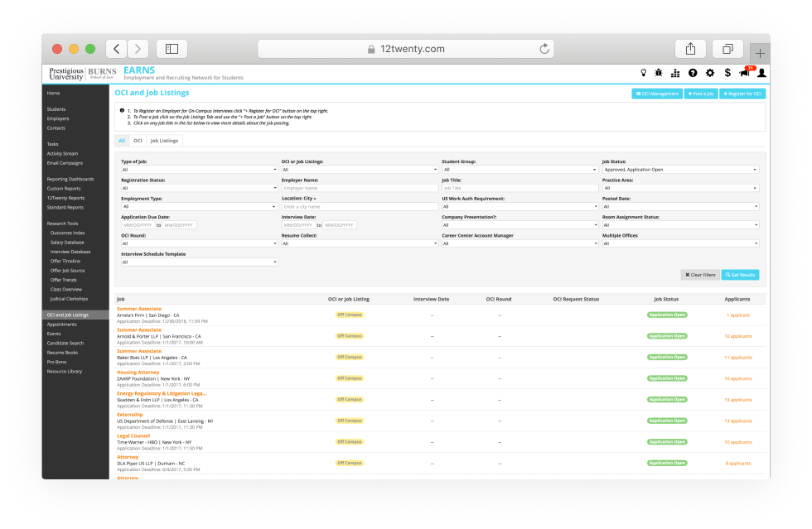This screenshot has width=812, height=529.
Task: Open the Career Center Account Manager dropdown
Action: pos(520,243)
